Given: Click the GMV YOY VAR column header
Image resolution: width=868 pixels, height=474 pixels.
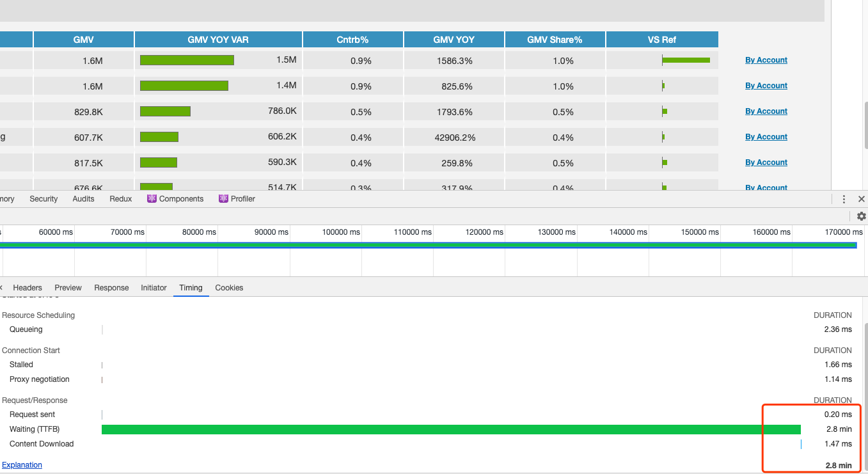Looking at the screenshot, I should click(218, 40).
